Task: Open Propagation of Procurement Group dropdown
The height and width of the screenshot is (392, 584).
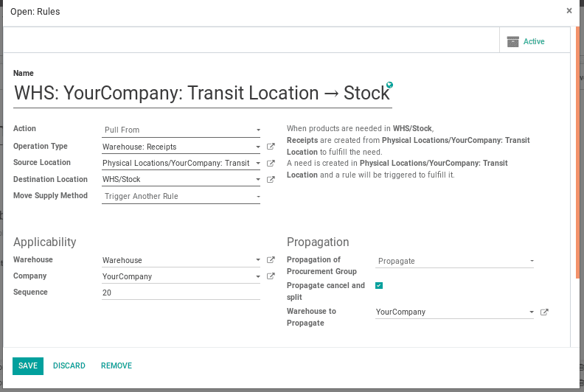Action: [x=454, y=261]
